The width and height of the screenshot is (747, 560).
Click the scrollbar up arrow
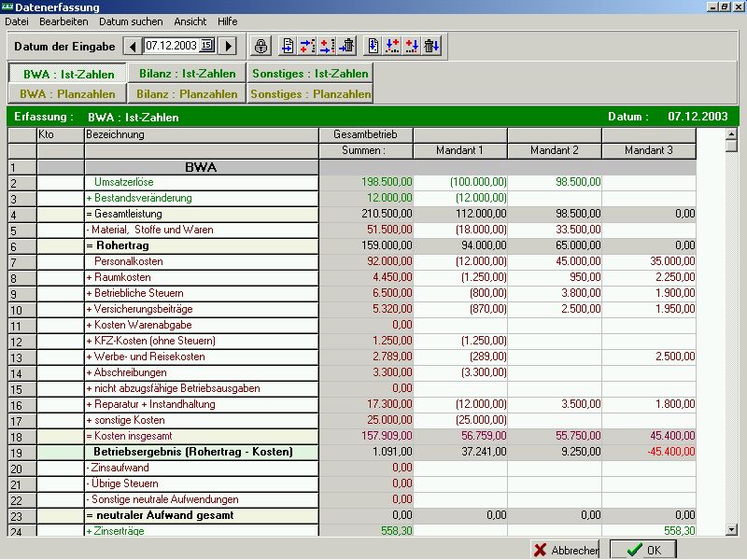(731, 133)
